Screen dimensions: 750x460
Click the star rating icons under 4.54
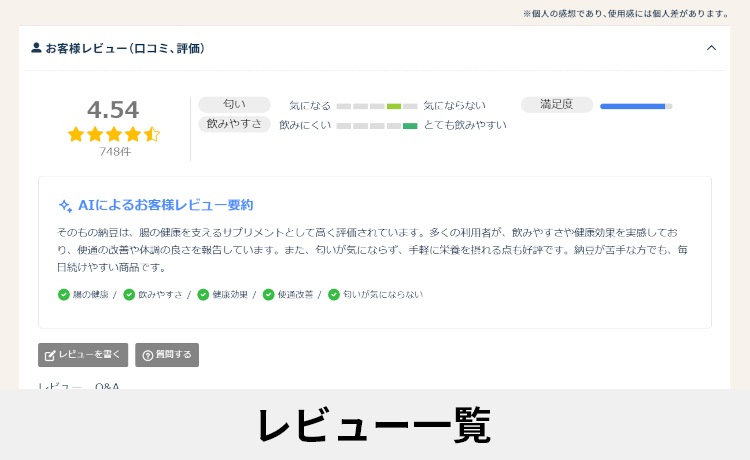pos(114,134)
